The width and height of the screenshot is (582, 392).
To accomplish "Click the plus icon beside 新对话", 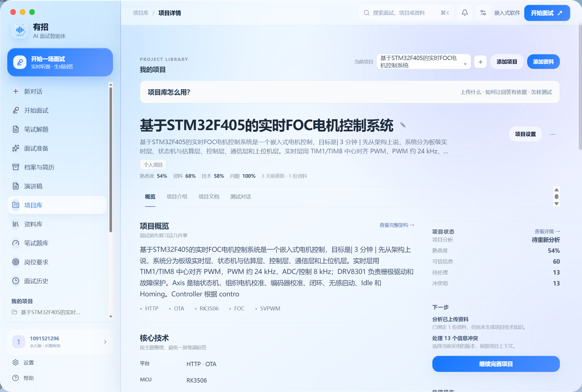I will click(16, 91).
